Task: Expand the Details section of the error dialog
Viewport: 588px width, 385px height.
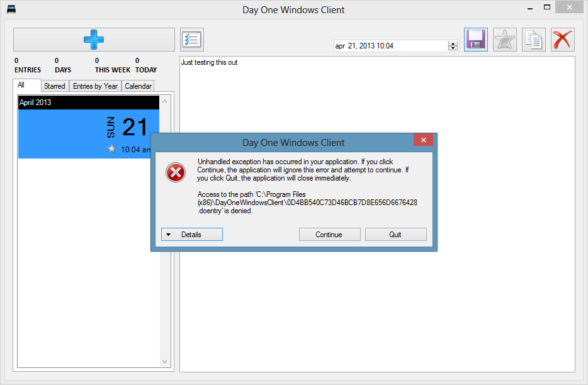Action: coord(191,234)
